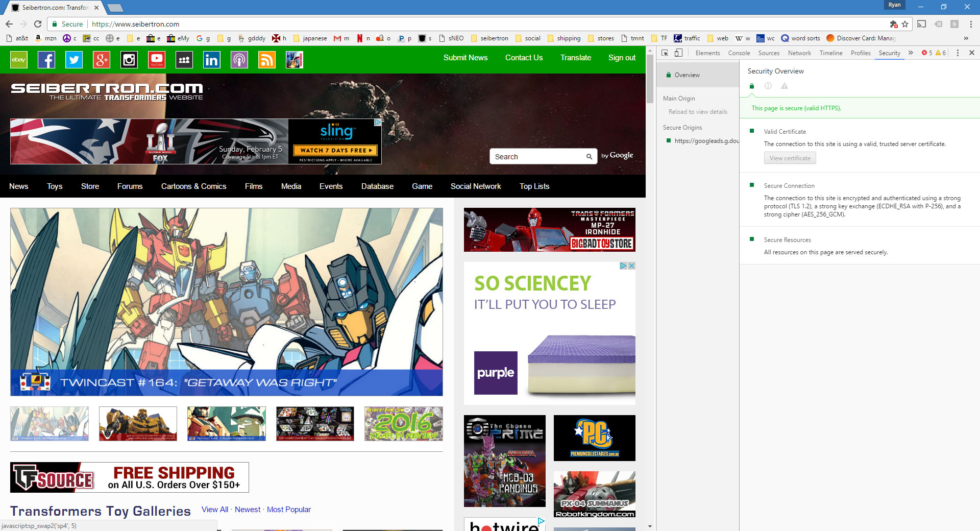Open the LinkedIn icon

click(x=211, y=60)
